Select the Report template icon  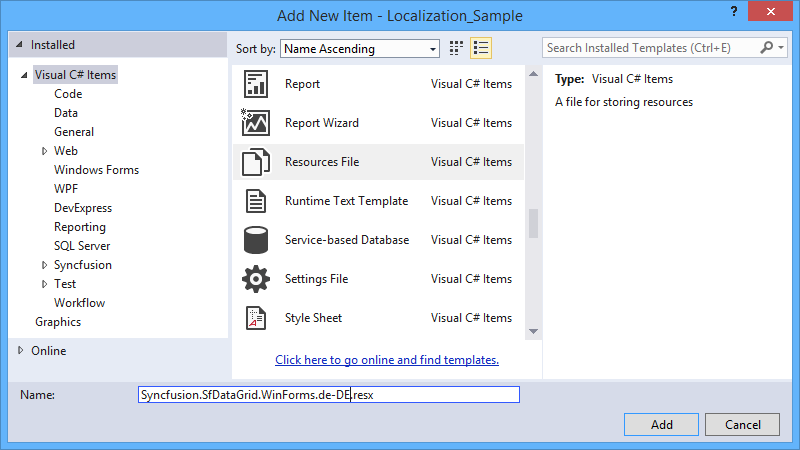pyautogui.click(x=256, y=84)
